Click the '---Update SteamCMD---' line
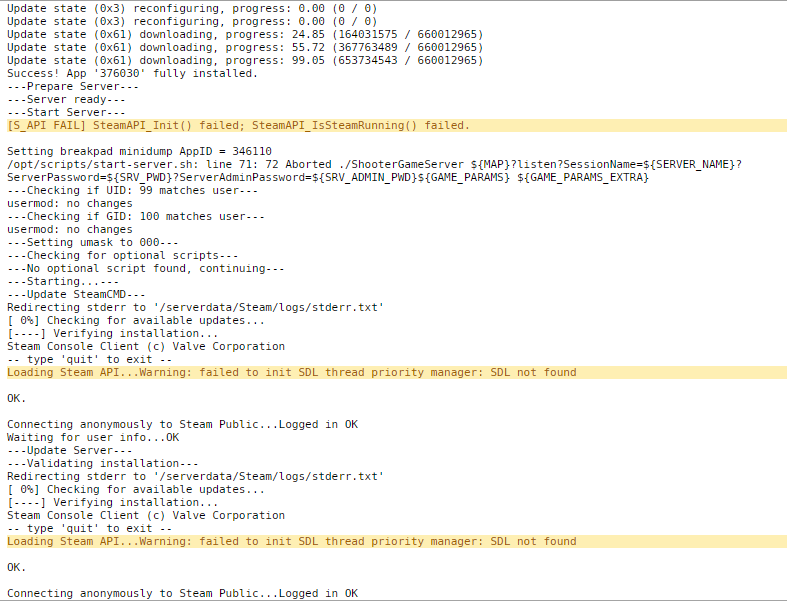Viewport: 787px width, 601px height. [76, 295]
